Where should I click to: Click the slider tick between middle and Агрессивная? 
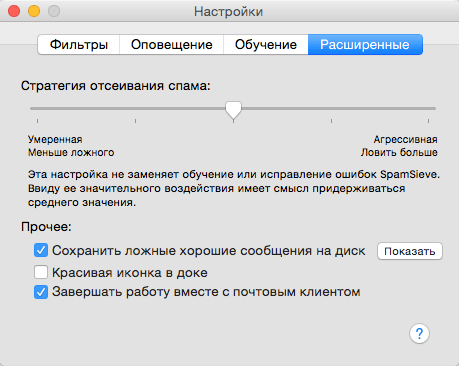331,121
